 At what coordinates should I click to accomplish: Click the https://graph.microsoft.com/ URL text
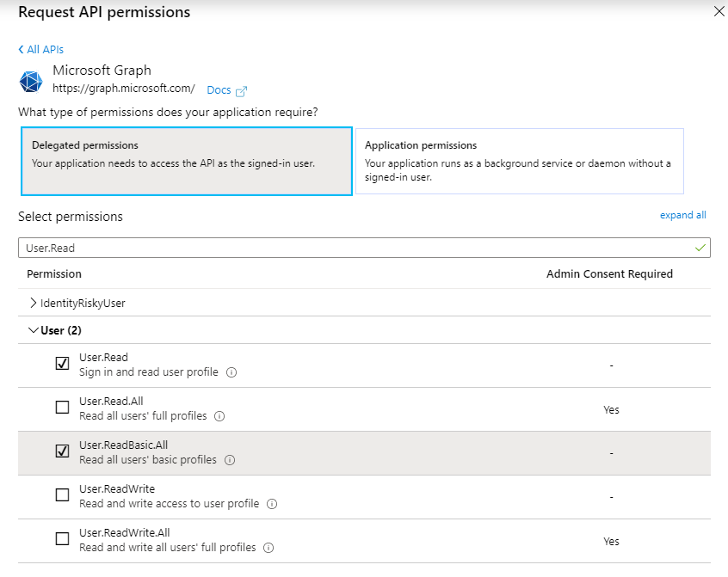[x=124, y=88]
